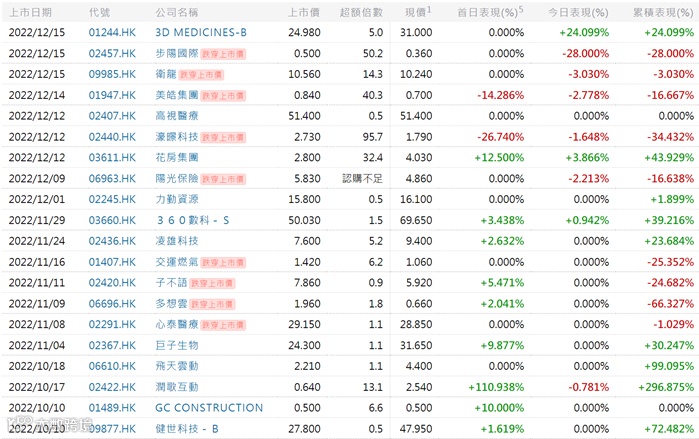The image size is (699, 439).
Task: Open 360數科-S company link
Action: (193, 220)
